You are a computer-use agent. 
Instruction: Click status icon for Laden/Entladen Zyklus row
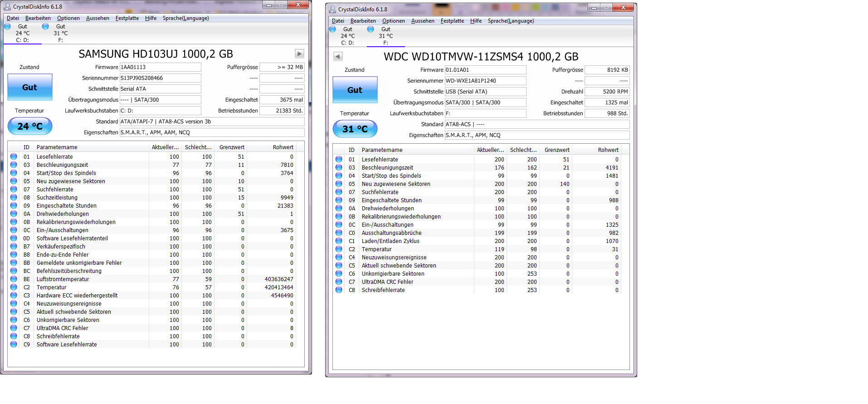pyautogui.click(x=339, y=241)
